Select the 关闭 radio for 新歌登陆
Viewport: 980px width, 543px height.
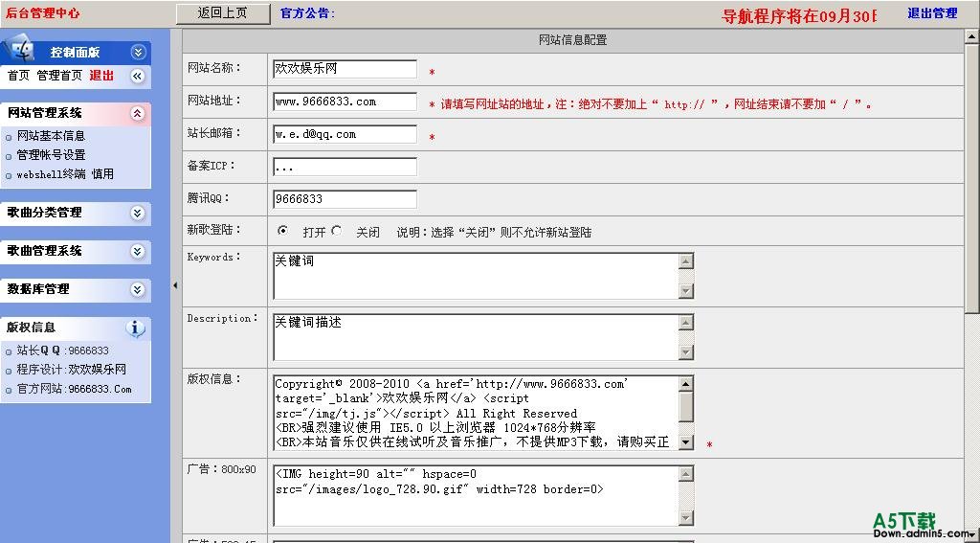pyautogui.click(x=337, y=230)
